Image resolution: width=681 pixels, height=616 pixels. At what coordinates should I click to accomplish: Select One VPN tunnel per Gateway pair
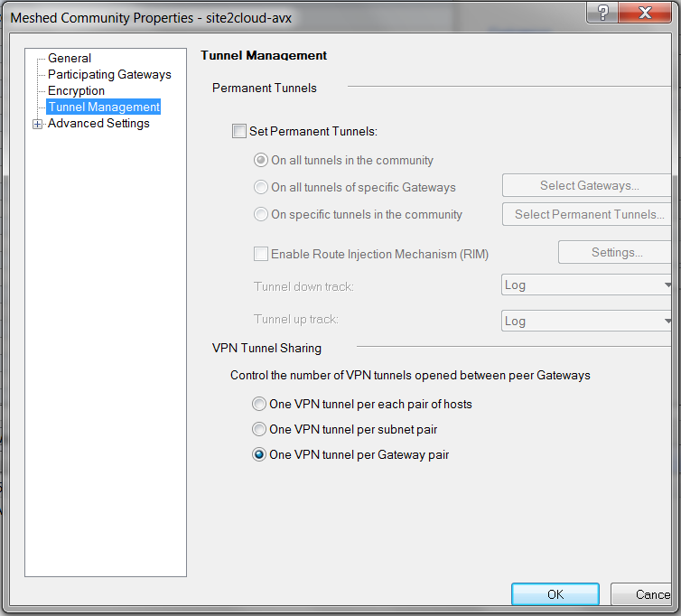tap(259, 454)
